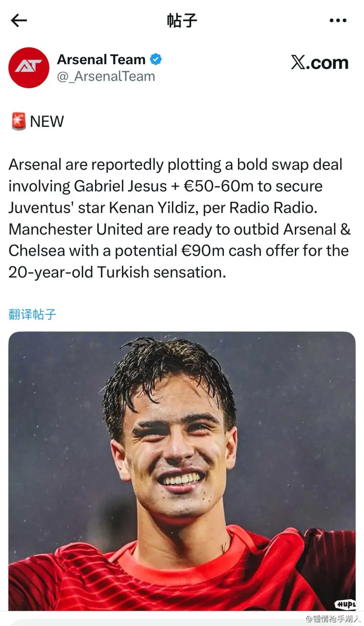Screen dimensions: 364x626
Task: Click Manchester United in the post text
Action: point(76,229)
